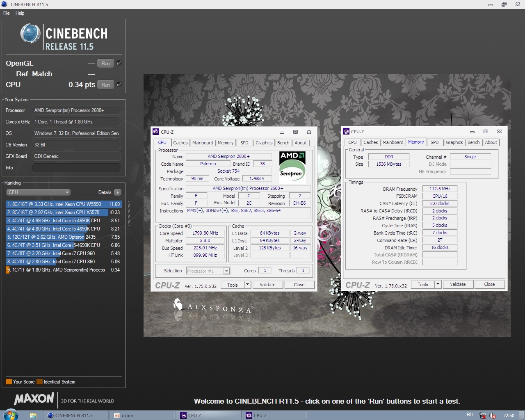
Task: Open the Windows Start orb
Action: tap(11, 415)
